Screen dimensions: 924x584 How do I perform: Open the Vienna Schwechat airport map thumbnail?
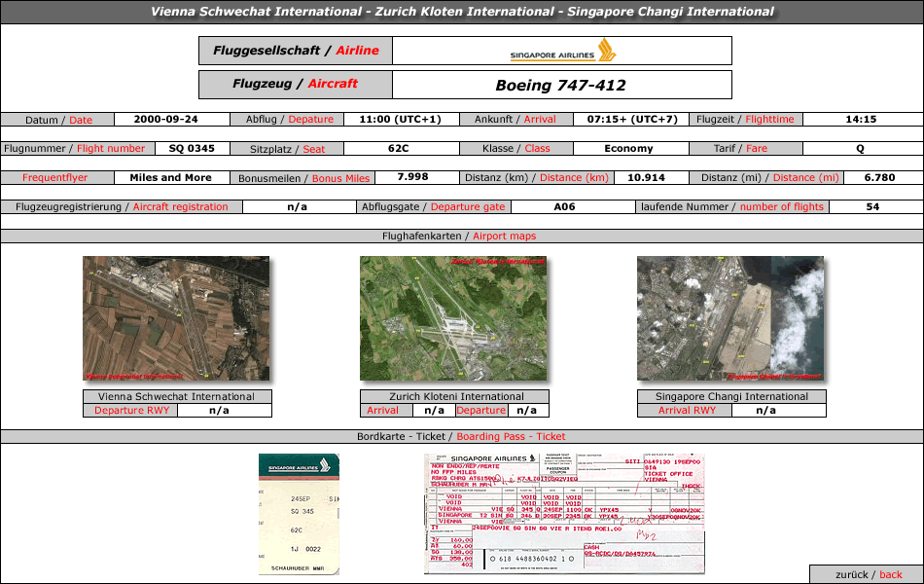pyautogui.click(x=176, y=318)
